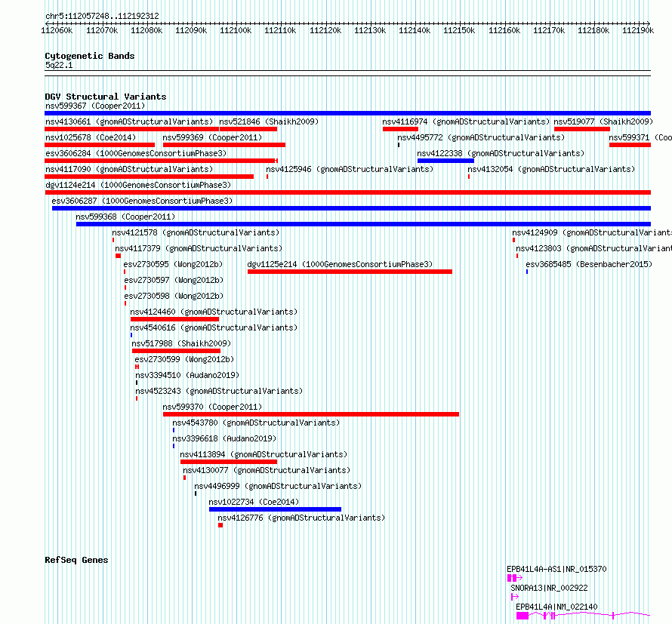Open EPB41L4A|NM_022140 gene label

point(556,607)
